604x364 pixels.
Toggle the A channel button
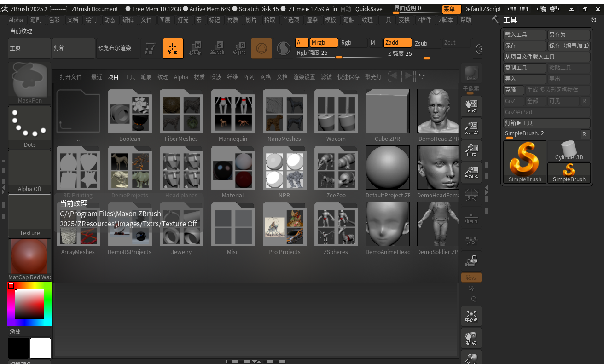click(302, 43)
